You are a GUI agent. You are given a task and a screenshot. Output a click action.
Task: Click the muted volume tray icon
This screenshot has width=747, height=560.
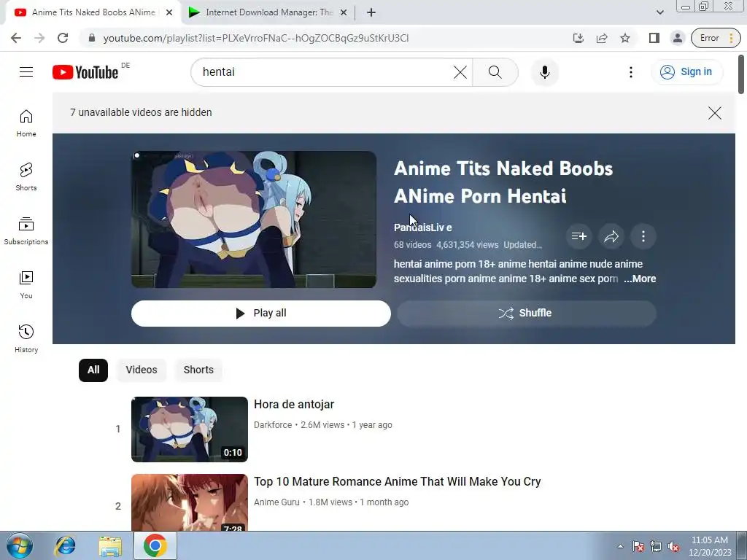(673, 546)
